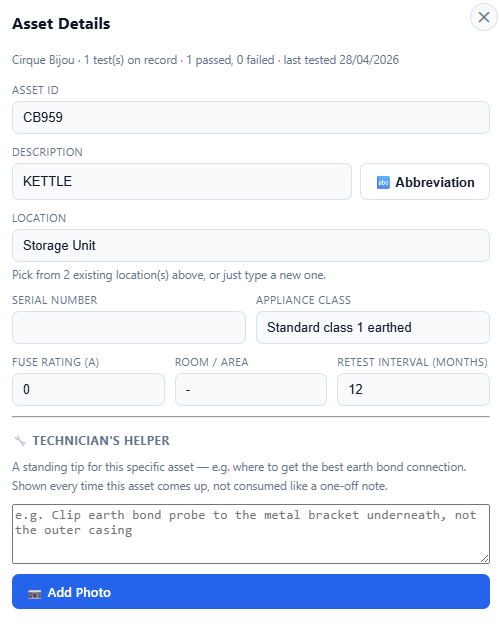Focus the Asset ID field with CB959
This screenshot has width=499, height=626.
pos(251,117)
